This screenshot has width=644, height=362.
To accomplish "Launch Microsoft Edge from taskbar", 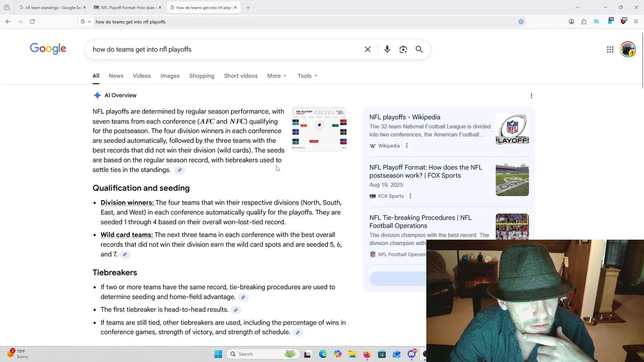I will tap(323, 354).
